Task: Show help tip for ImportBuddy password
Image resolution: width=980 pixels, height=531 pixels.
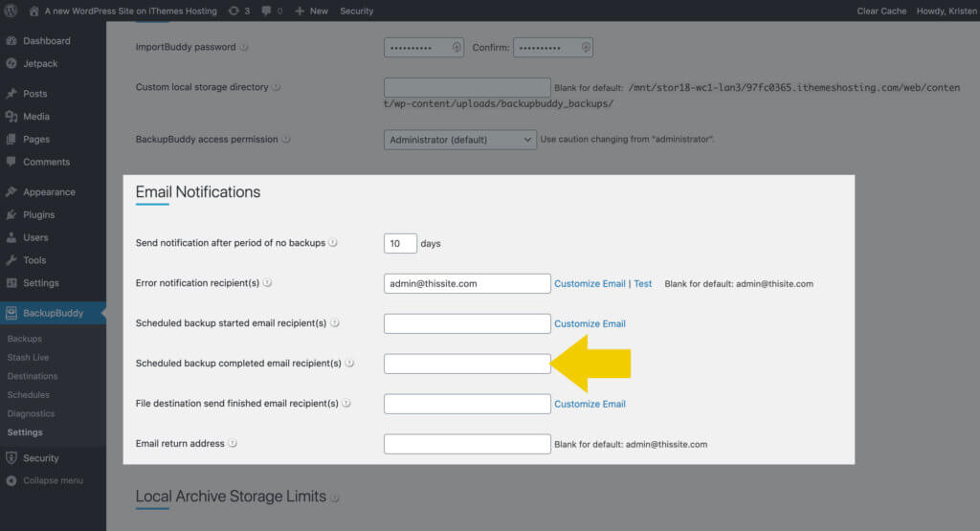Action: coord(244,47)
